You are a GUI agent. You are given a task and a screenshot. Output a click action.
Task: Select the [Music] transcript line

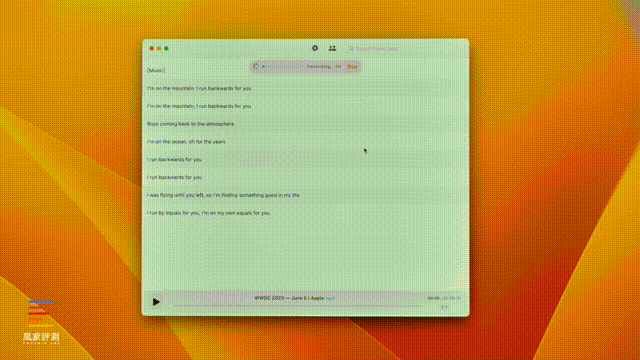[156, 70]
